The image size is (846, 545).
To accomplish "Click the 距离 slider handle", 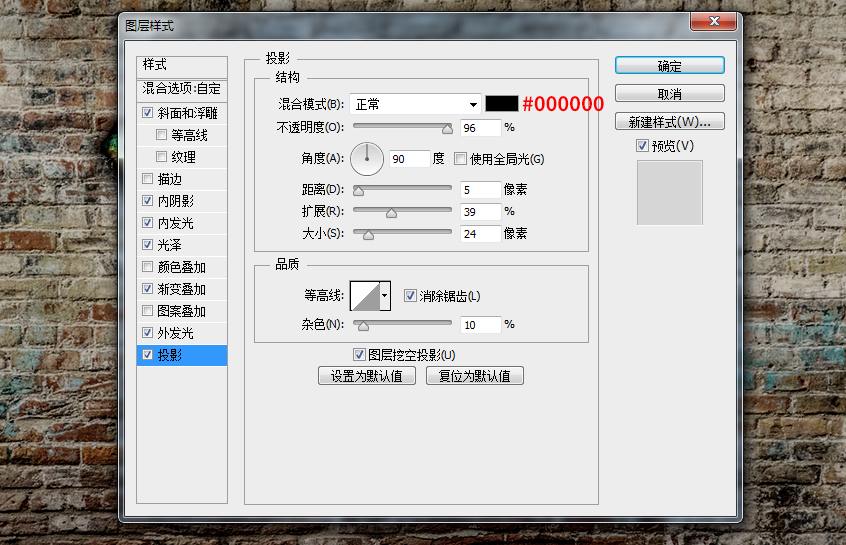I will [x=358, y=190].
